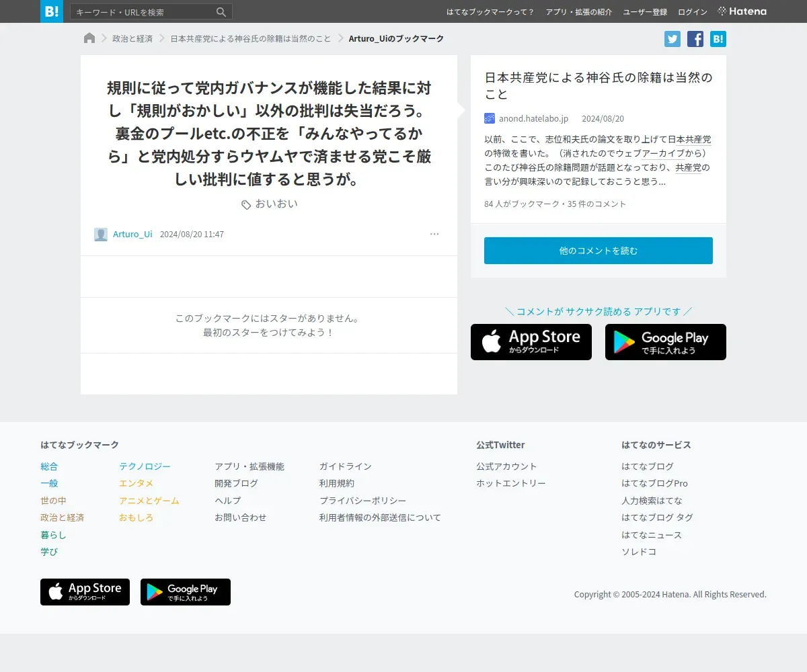Go to 政治と経済 breadcrumb
Screen dimensions: 807x672
(132, 38)
